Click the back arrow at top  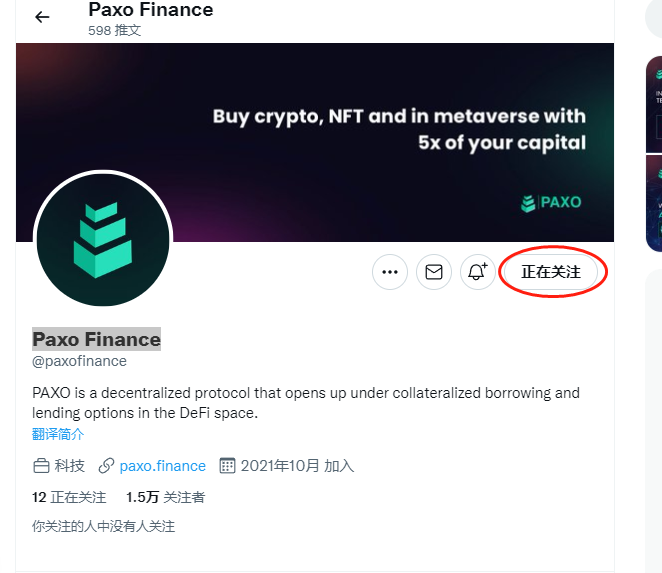42,17
